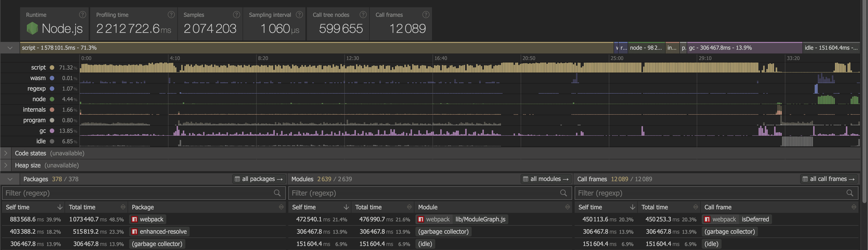The width and height of the screenshot is (868, 250).
Task: Expand the Heap size section
Action: point(6,165)
